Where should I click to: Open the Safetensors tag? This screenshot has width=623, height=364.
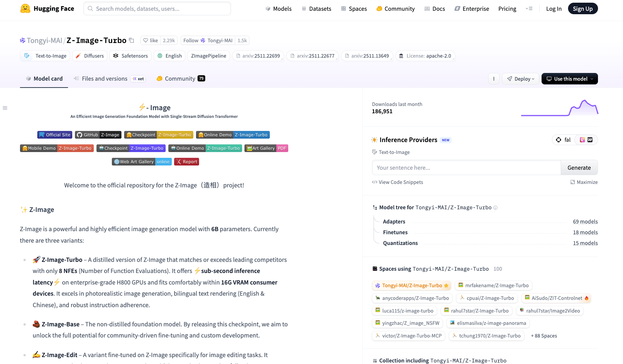tap(130, 56)
